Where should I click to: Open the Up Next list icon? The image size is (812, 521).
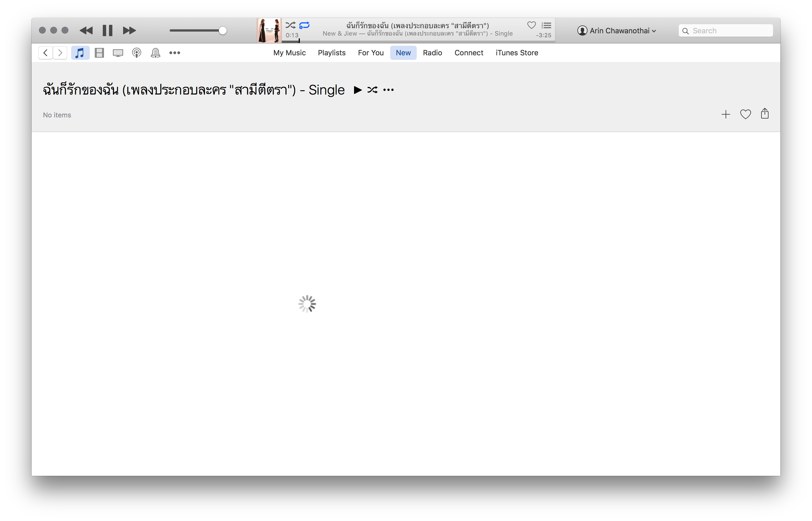point(546,25)
